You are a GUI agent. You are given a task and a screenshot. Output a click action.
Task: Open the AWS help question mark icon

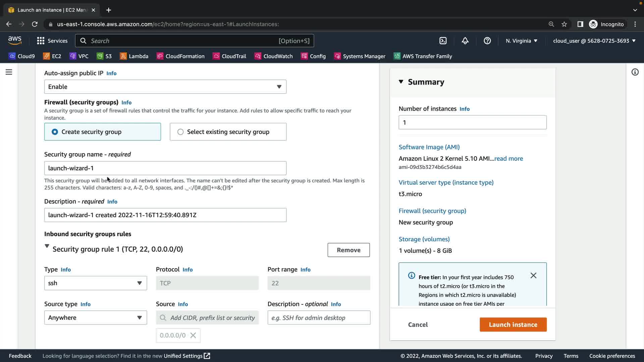coord(487,41)
